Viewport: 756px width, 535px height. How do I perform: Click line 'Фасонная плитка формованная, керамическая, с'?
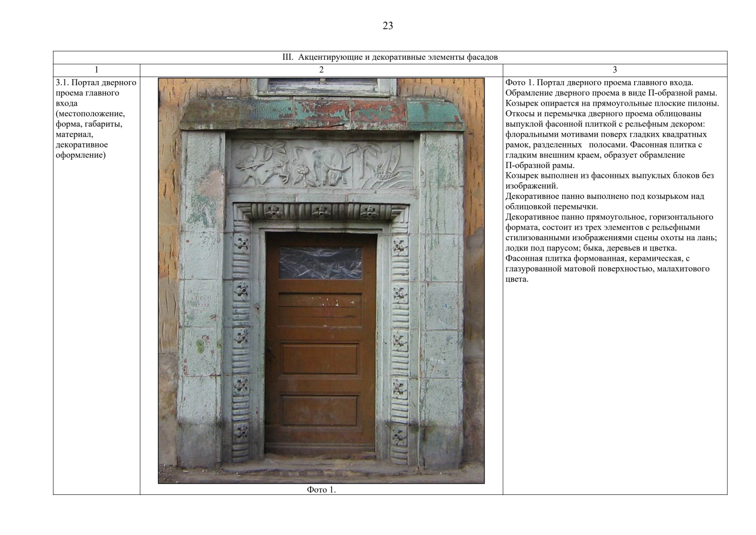(x=597, y=258)
